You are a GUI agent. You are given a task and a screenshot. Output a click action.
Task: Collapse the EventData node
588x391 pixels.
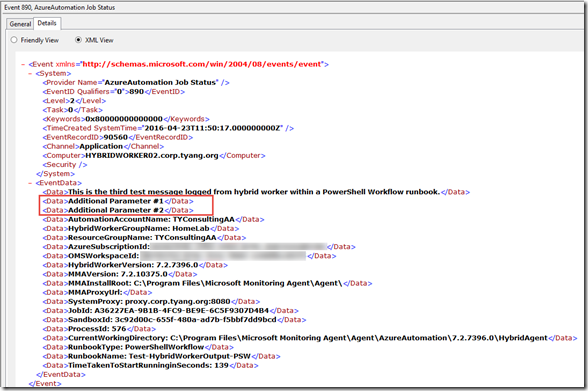(x=30, y=183)
